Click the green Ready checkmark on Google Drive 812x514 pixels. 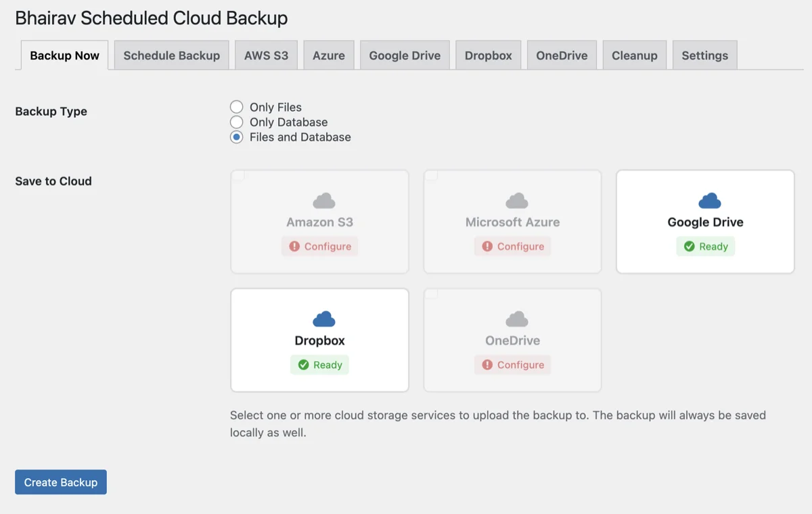coord(689,246)
